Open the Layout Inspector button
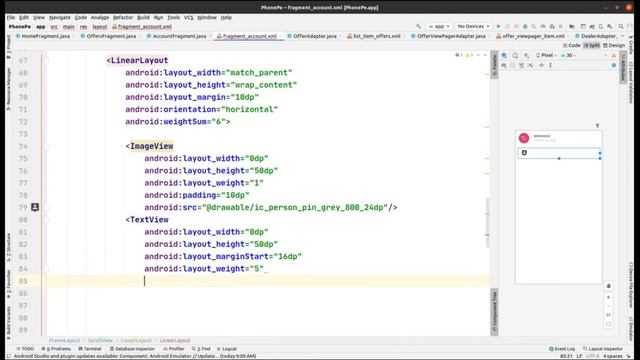Image resolution: width=640 pixels, height=360 pixels. point(603,349)
